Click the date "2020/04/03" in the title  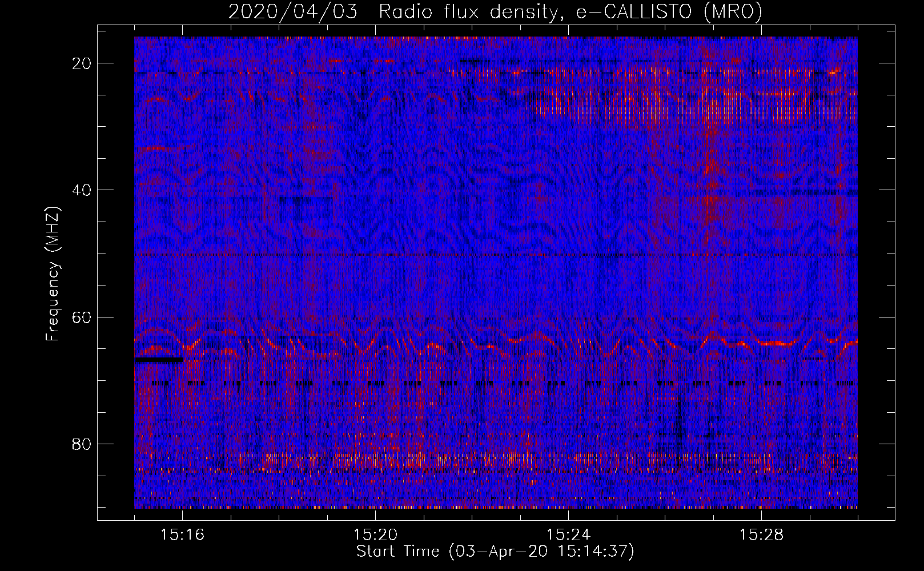293,12
